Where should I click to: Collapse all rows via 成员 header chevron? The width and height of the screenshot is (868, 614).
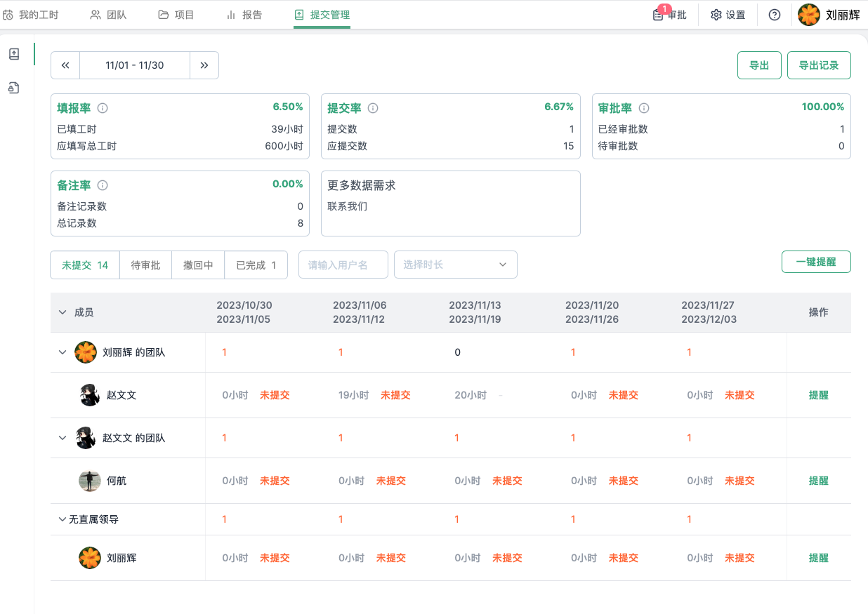(63, 312)
